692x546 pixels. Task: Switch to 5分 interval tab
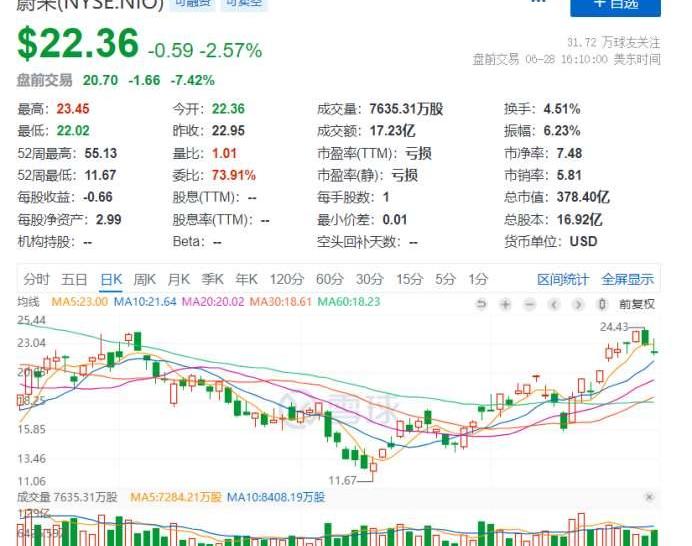coord(445,279)
